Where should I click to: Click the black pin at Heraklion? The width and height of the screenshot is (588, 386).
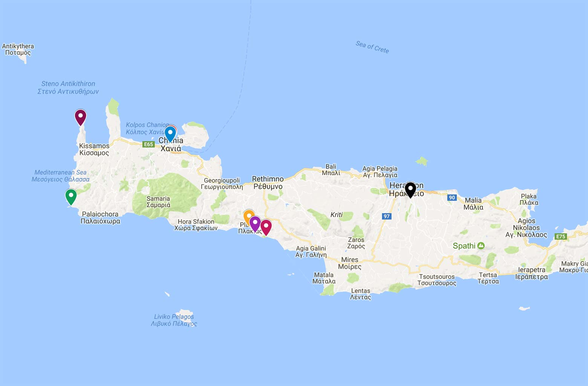(410, 189)
